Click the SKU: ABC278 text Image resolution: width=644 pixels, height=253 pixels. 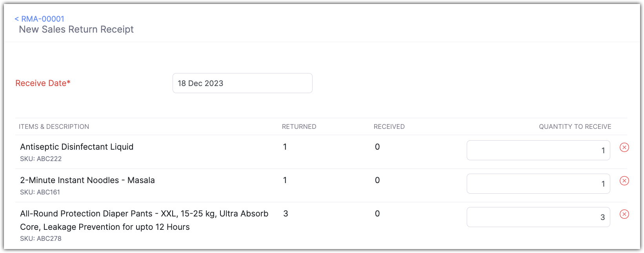[41, 238]
